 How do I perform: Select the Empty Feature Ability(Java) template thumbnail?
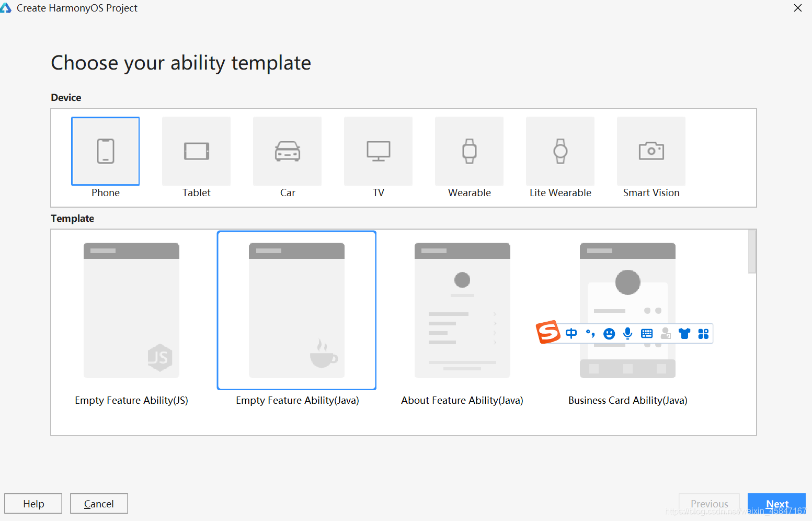[x=296, y=310]
